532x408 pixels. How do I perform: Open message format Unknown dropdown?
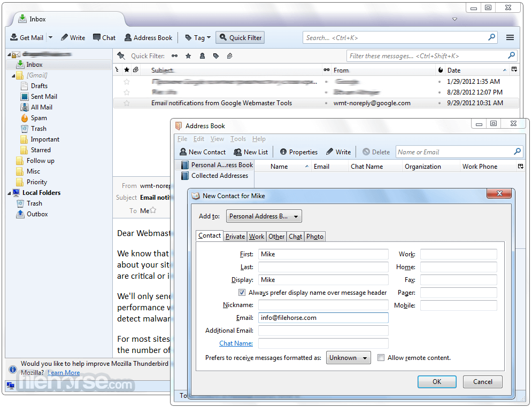[x=349, y=358]
